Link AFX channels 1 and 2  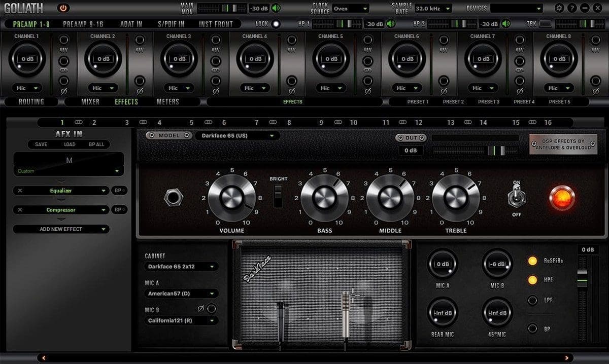pyautogui.click(x=78, y=122)
